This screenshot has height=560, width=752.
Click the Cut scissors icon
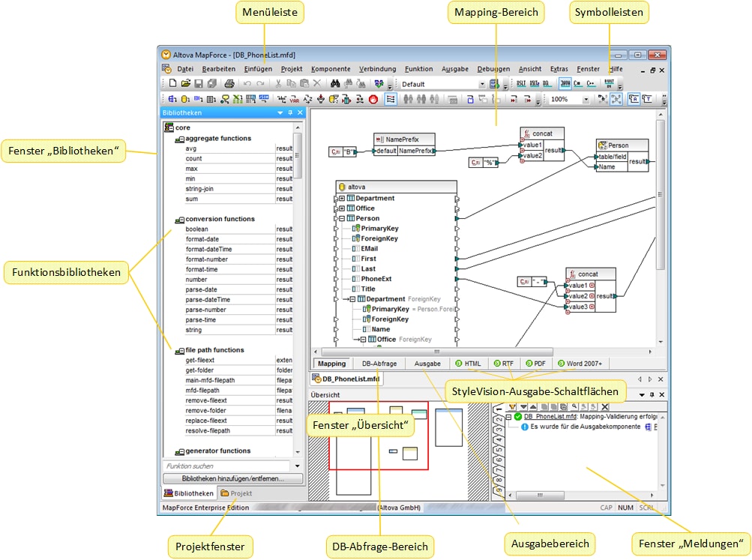[x=278, y=84]
